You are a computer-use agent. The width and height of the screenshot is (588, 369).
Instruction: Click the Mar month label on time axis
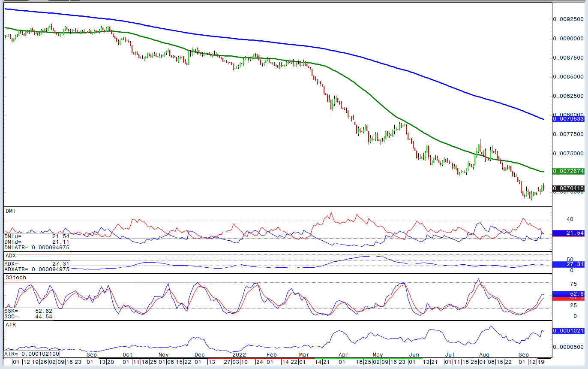(304, 355)
